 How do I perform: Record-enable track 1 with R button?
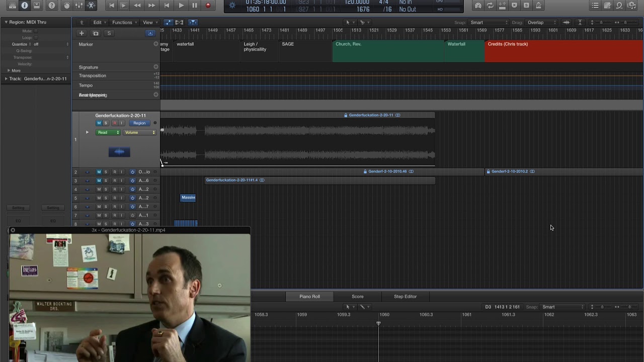tap(114, 123)
